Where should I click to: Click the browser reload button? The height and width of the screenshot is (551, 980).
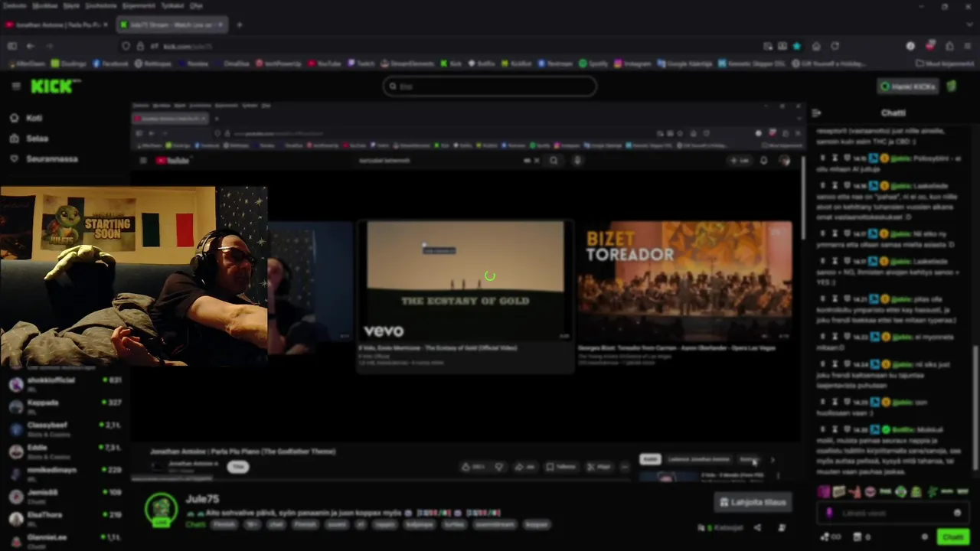(835, 46)
